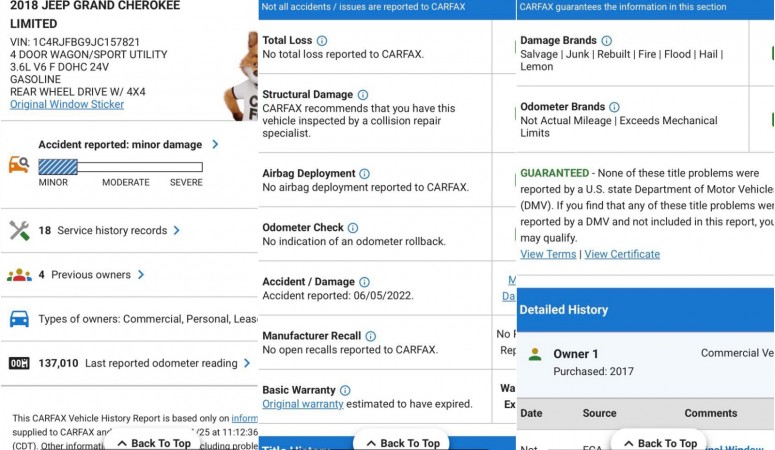Click the 137,010 odometer value
Screen dimensions: 775x450
click(58, 363)
